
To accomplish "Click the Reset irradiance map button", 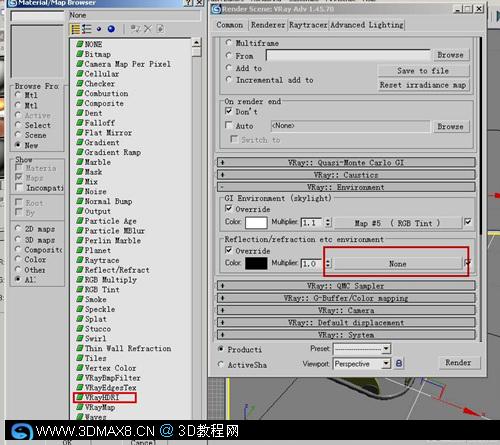I will pyautogui.click(x=423, y=85).
